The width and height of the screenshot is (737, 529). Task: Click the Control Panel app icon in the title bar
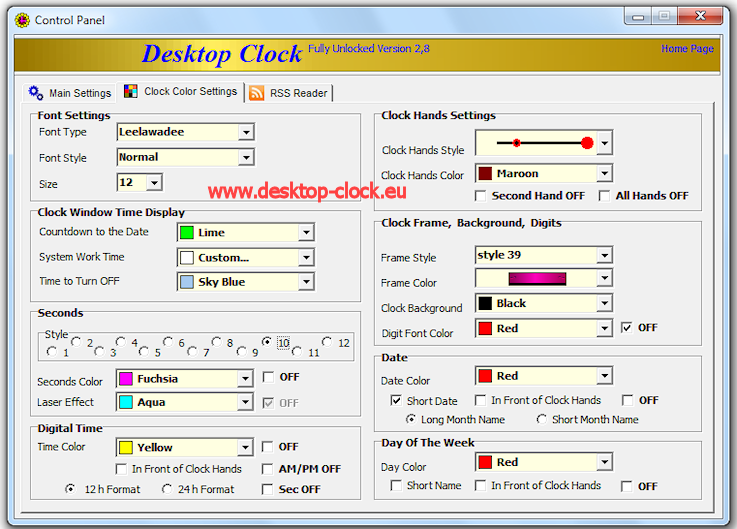coord(22,20)
